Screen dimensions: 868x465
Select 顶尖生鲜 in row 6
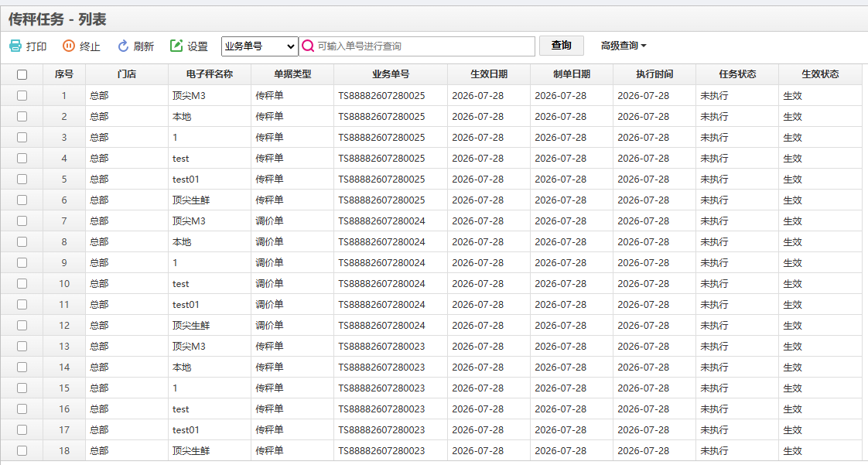191,200
